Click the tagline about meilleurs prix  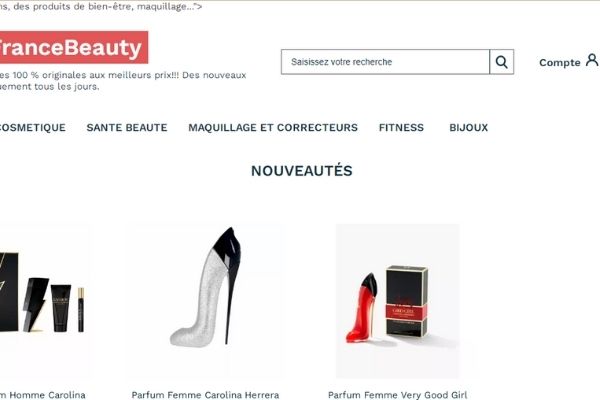(x=123, y=80)
